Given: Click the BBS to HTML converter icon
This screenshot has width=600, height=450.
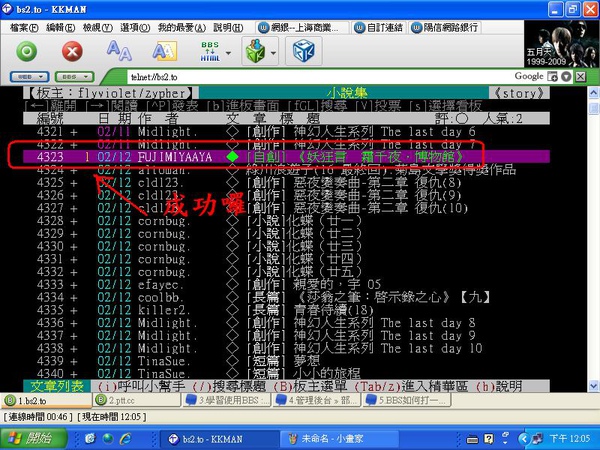Looking at the screenshot, I should pos(210,51).
